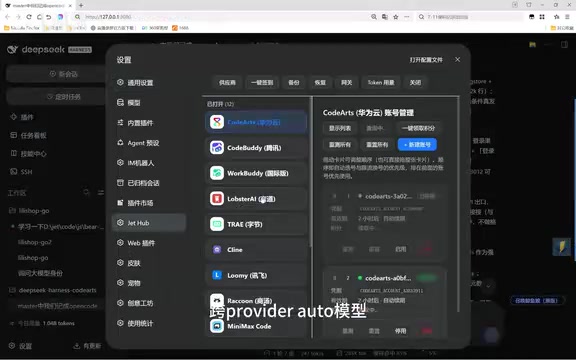The image size is (576, 360).
Task: Open 宠物 settings section
Action: coord(149,283)
